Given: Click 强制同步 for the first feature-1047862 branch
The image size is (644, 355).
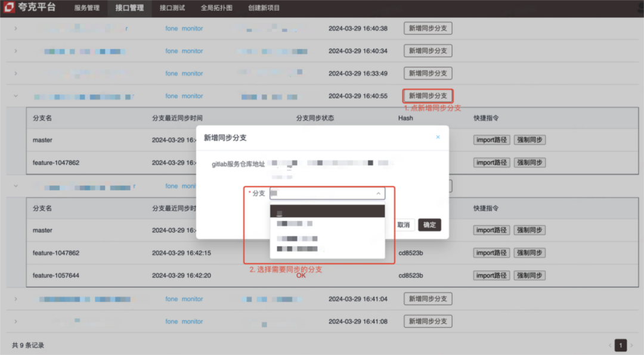Looking at the screenshot, I should click(x=530, y=163).
